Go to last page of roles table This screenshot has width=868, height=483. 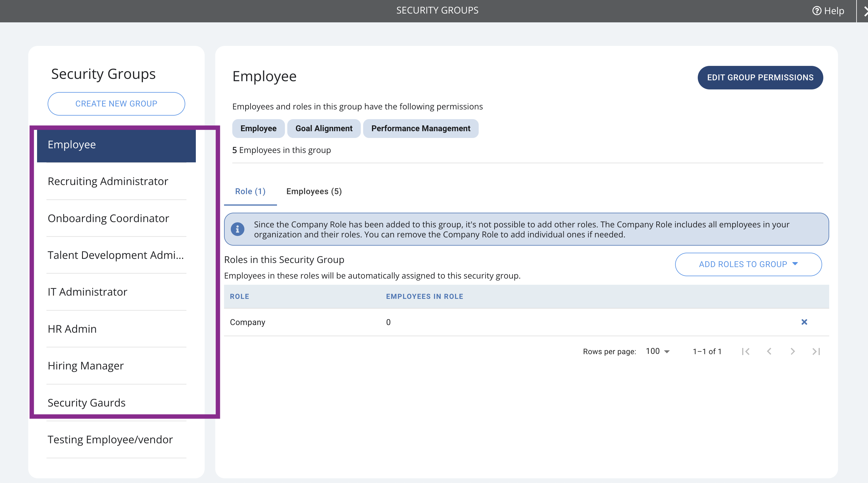click(x=816, y=352)
